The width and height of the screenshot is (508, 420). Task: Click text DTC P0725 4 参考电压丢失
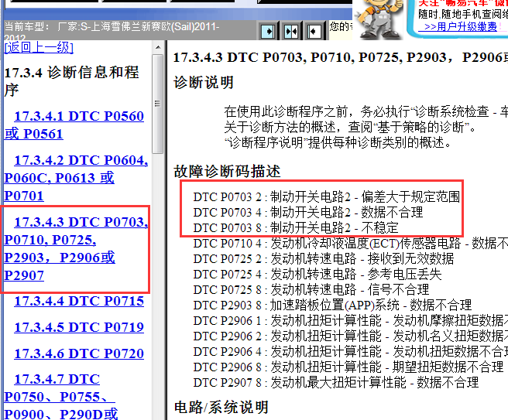click(x=317, y=275)
